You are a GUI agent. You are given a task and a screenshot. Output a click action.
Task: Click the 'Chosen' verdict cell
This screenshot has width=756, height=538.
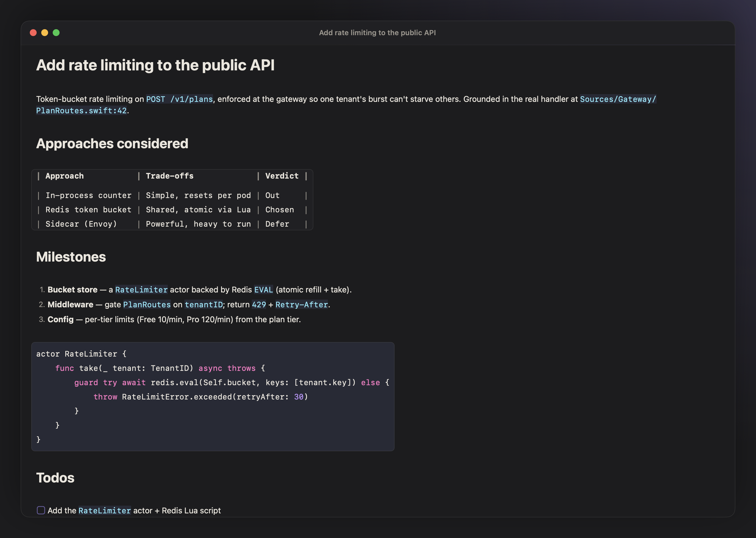[x=280, y=210]
